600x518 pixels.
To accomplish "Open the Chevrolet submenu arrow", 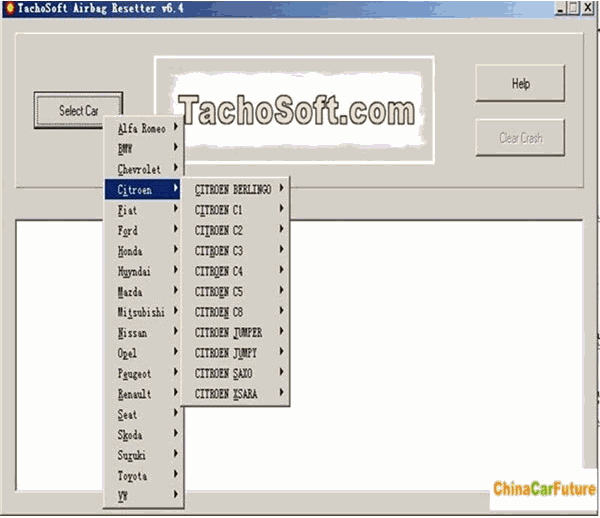I will [x=176, y=169].
